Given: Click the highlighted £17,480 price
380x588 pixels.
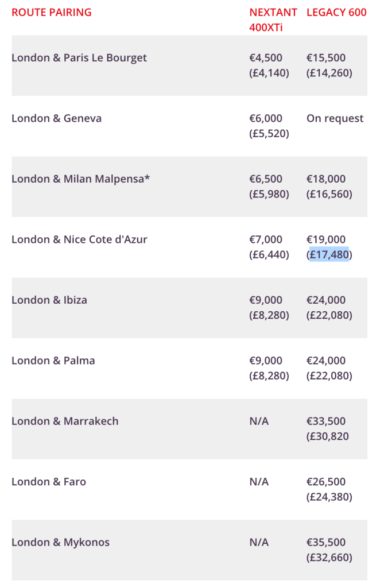Looking at the screenshot, I should (x=329, y=254).
